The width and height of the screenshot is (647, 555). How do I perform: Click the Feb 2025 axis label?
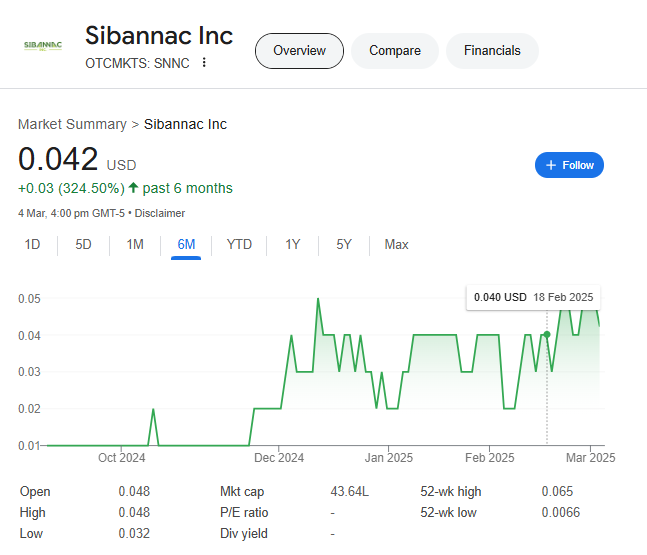click(489, 458)
